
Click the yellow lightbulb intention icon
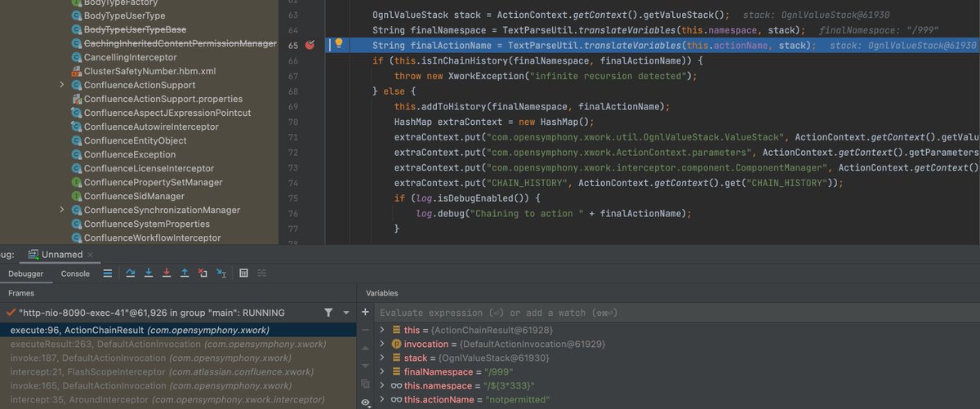(338, 45)
